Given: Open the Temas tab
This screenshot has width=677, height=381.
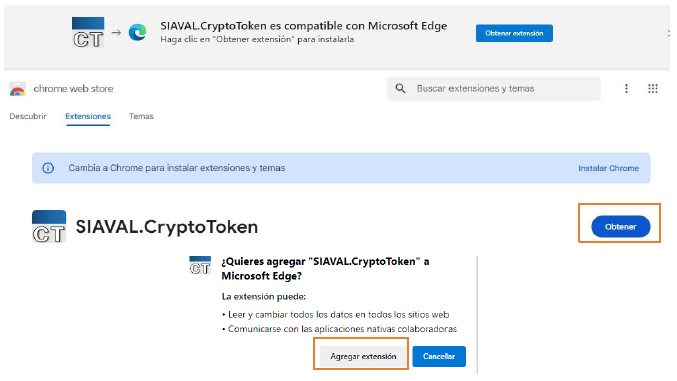Looking at the screenshot, I should 141,116.
